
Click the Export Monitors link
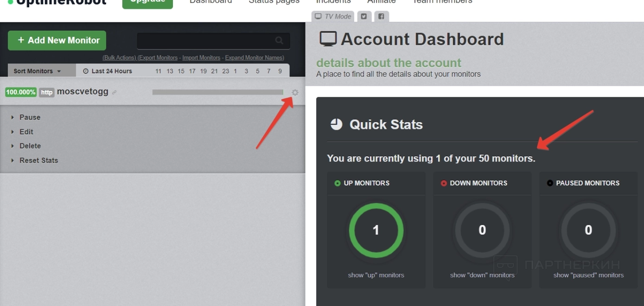point(158,58)
